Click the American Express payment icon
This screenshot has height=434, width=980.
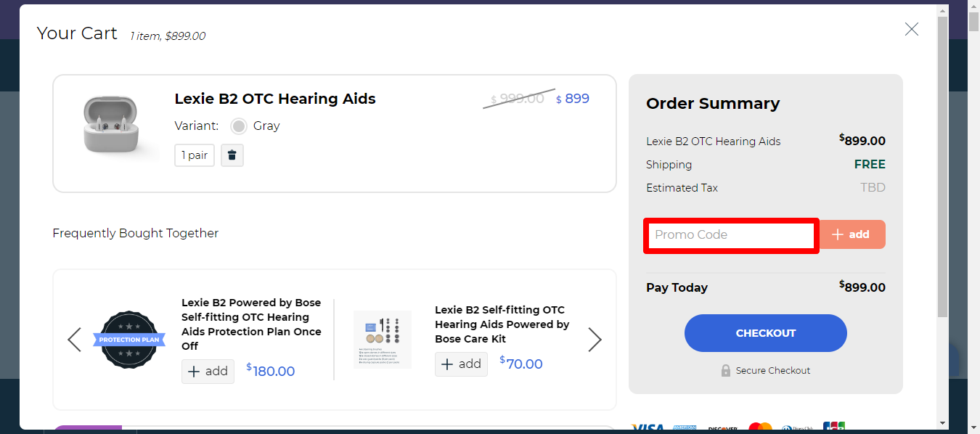(x=685, y=428)
